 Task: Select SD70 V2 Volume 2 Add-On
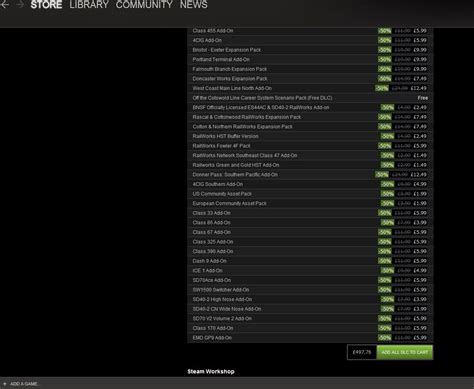(310, 319)
